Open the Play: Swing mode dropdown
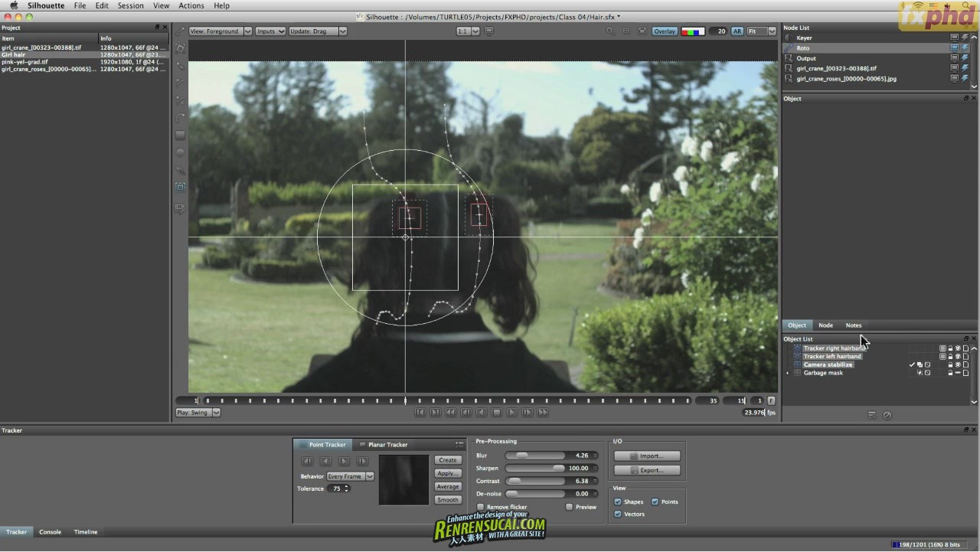Viewport: 980px width, 552px height. 198,413
